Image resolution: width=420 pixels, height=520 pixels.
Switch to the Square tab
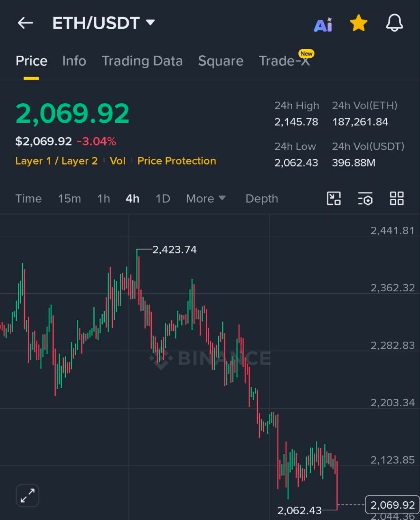(x=221, y=61)
